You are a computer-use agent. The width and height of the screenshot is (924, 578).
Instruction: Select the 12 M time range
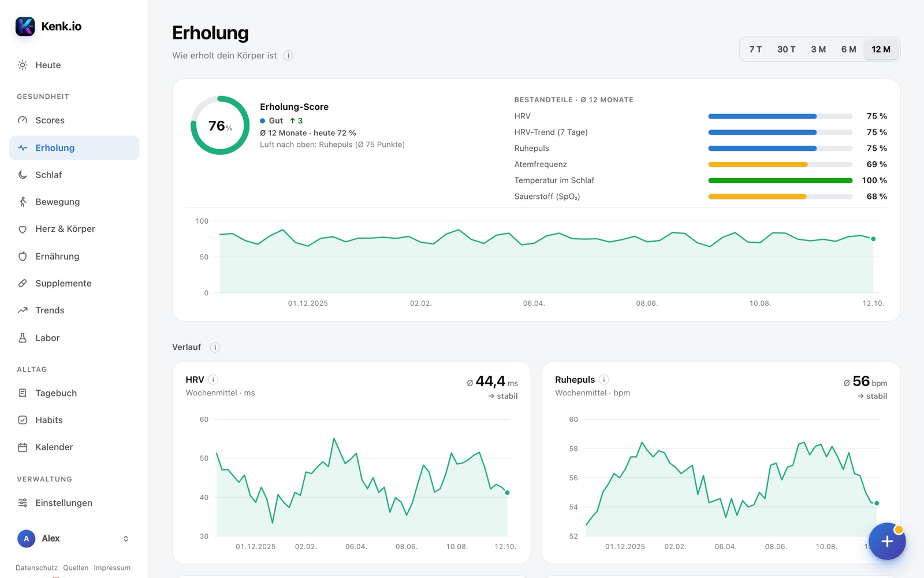(881, 49)
